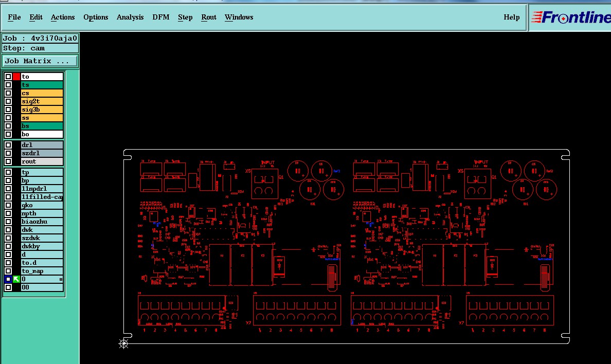This screenshot has height=364, width=611.
Task: Select the 'to_map' layer name
Action: click(x=42, y=271)
